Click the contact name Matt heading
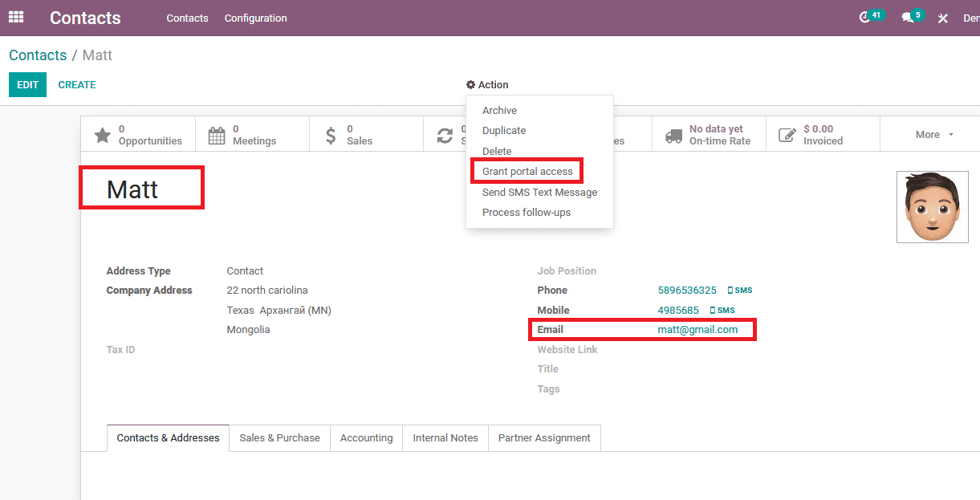The image size is (980, 500). click(x=132, y=189)
